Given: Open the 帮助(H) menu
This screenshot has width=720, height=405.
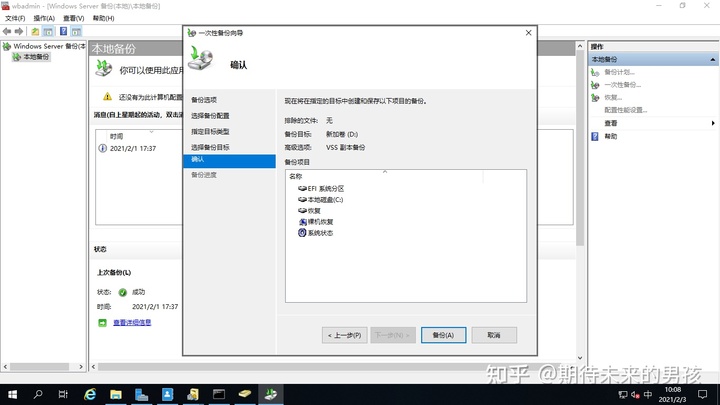Looking at the screenshot, I should pos(103,18).
